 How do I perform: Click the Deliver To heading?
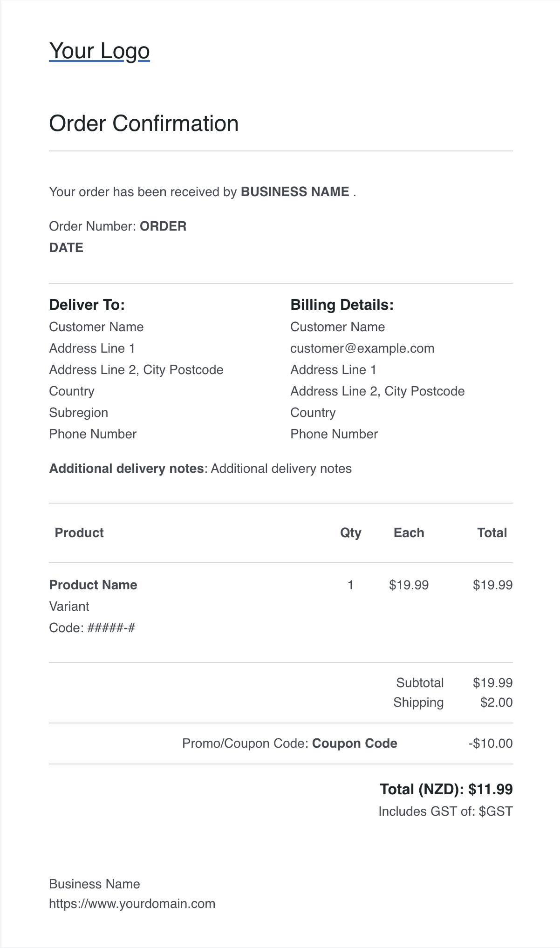tap(87, 305)
